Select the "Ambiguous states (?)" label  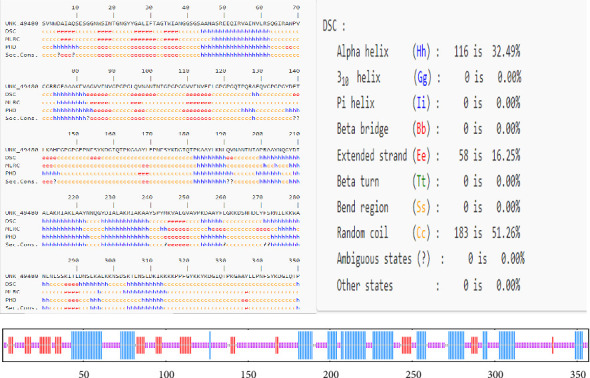383,259
